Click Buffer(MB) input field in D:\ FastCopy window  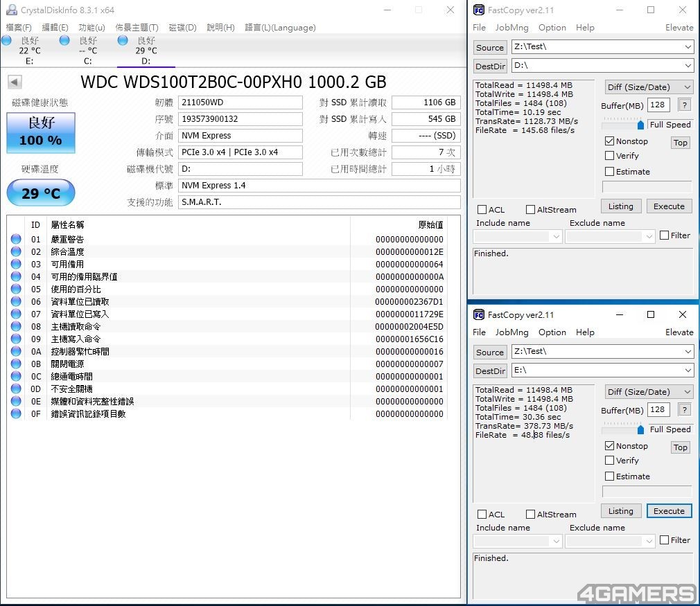pos(658,105)
